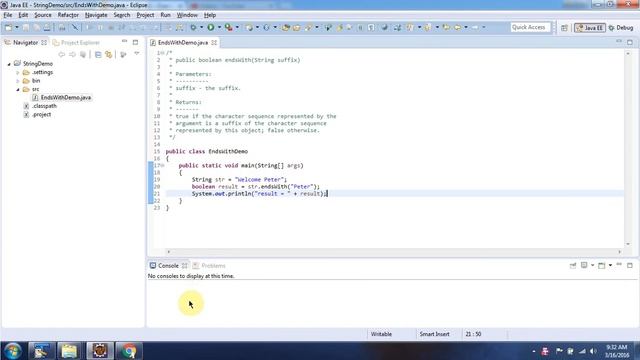The image size is (640, 360).
Task: Click the Debug bug icon in toolbar
Action: (193, 27)
